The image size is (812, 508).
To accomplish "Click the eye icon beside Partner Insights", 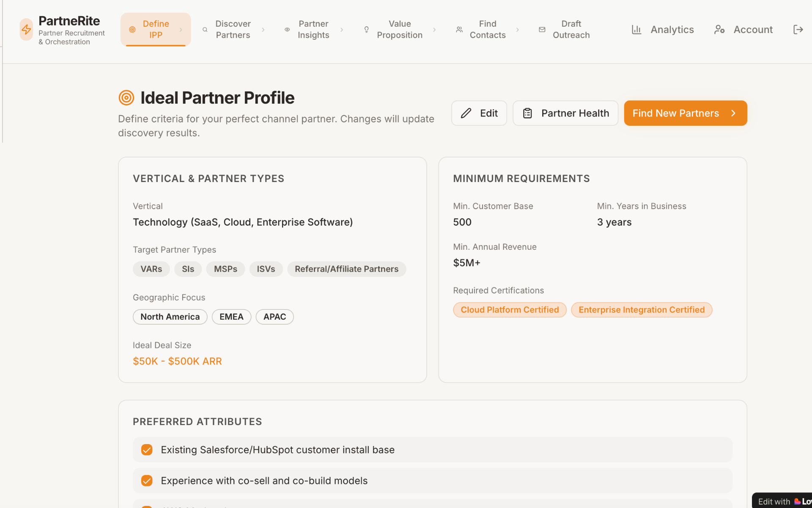I will click(x=287, y=30).
